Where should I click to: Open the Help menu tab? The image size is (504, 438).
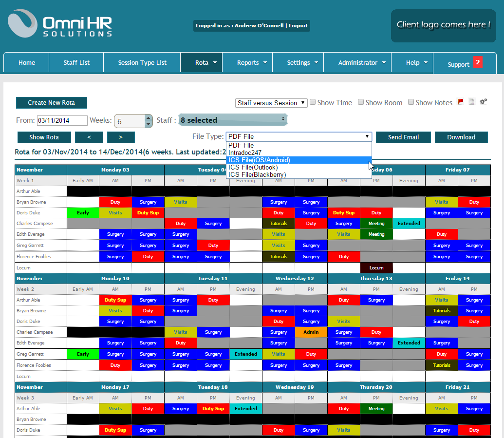coord(412,63)
